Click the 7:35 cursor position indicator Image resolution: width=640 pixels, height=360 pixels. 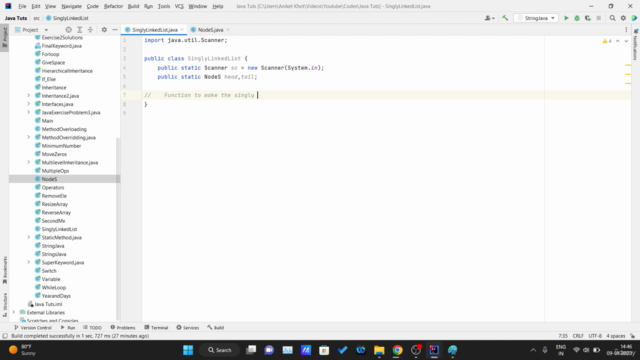(563, 336)
